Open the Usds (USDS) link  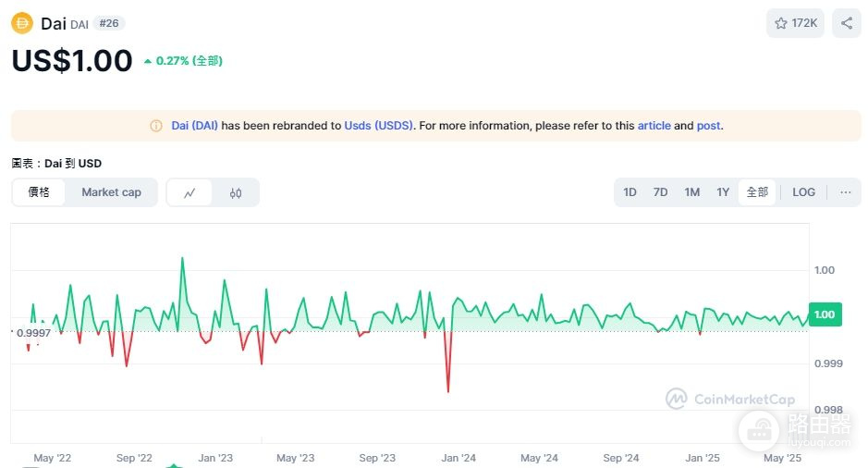(379, 126)
